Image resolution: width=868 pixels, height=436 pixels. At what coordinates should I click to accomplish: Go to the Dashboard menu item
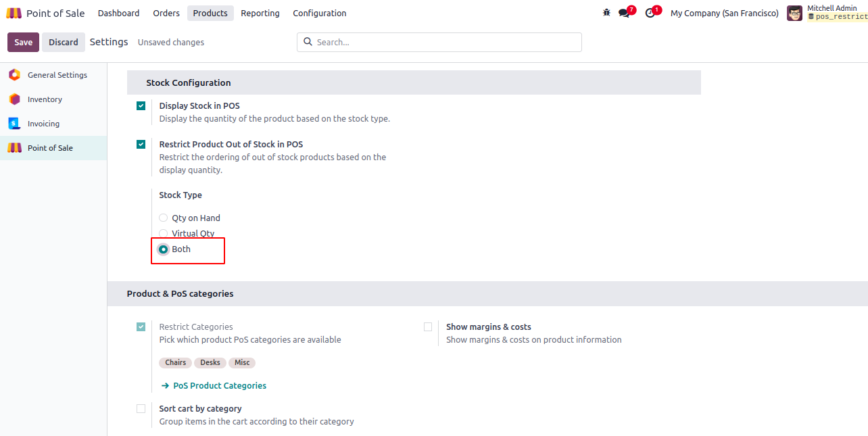pyautogui.click(x=119, y=13)
